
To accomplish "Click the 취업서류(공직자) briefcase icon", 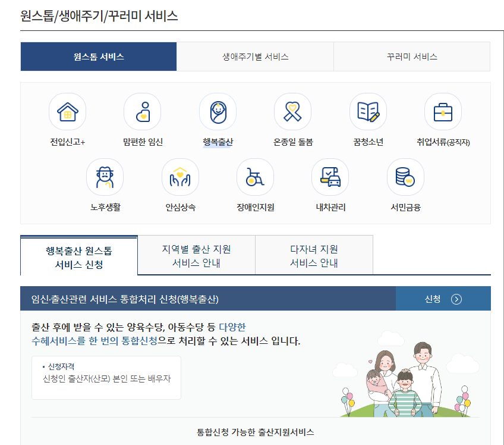I will point(442,111).
